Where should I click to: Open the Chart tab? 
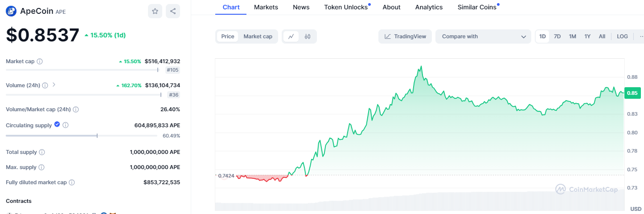(x=231, y=7)
